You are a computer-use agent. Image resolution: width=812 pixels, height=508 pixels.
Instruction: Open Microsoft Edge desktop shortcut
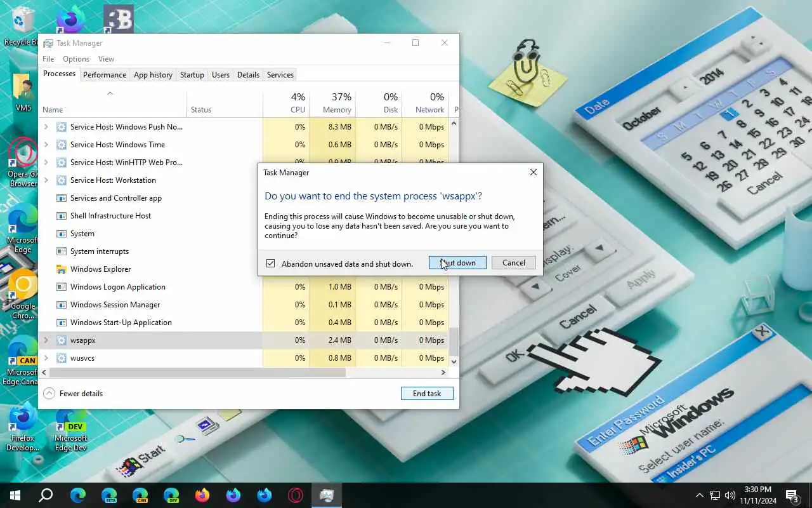click(23, 229)
